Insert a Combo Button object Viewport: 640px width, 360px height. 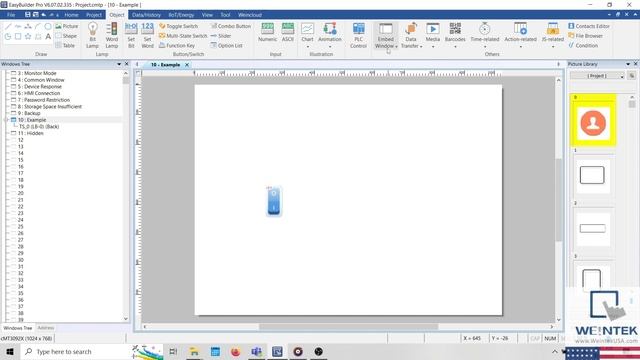click(231, 26)
